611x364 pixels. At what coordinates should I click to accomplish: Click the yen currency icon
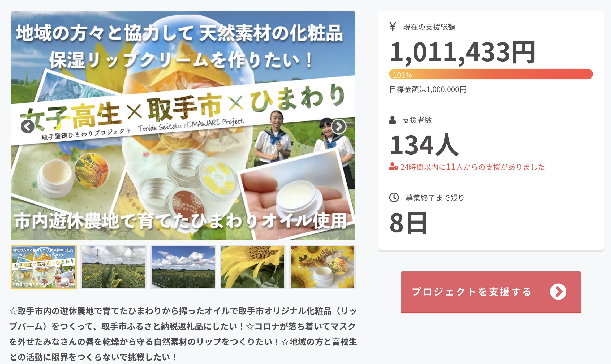[393, 27]
